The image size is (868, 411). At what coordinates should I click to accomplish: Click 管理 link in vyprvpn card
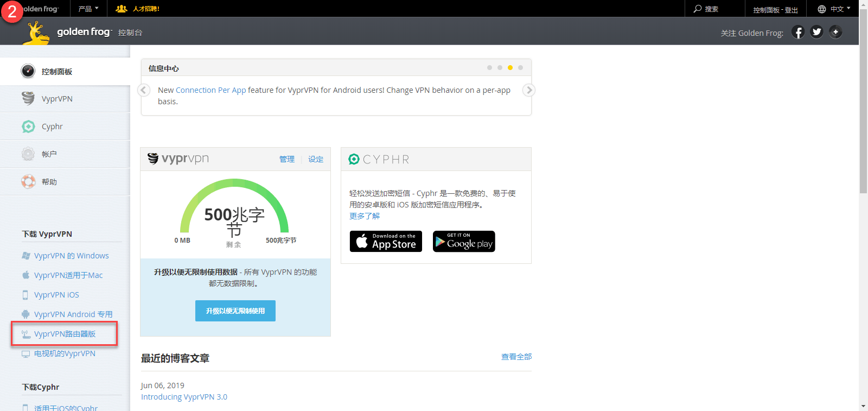coord(287,159)
